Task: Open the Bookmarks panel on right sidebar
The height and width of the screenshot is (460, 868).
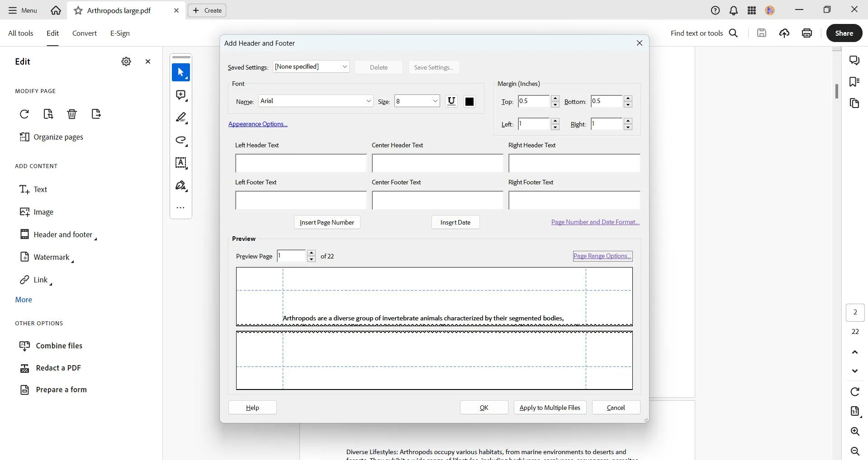Action: 855,82
